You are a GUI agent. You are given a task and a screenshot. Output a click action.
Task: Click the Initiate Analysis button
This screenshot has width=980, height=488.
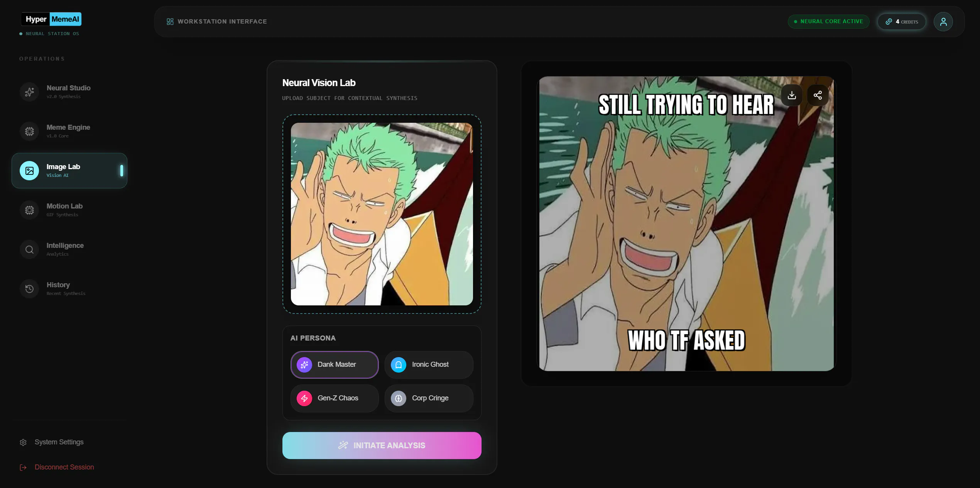tap(382, 446)
